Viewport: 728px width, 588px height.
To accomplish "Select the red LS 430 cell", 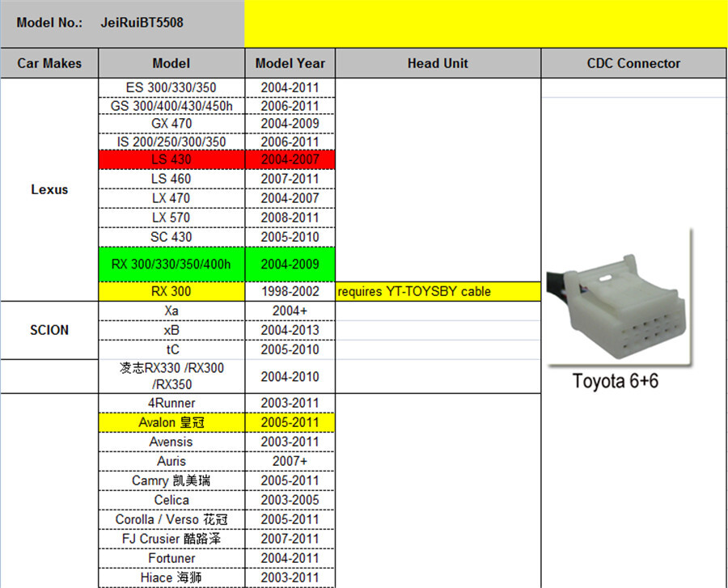I will point(171,159).
